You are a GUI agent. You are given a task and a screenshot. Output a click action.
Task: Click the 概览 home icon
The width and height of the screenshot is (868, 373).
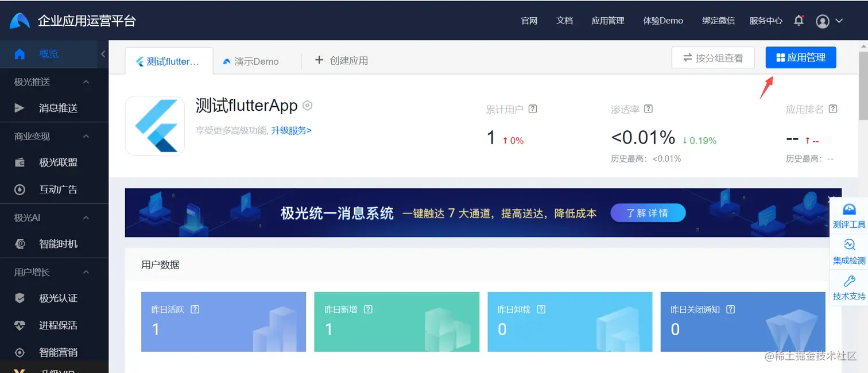tap(20, 54)
